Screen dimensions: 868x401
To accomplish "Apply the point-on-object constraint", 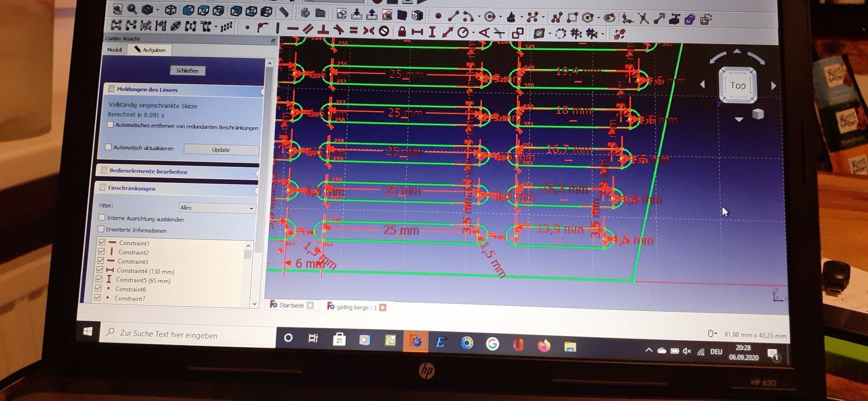I will pyautogui.click(x=262, y=28).
